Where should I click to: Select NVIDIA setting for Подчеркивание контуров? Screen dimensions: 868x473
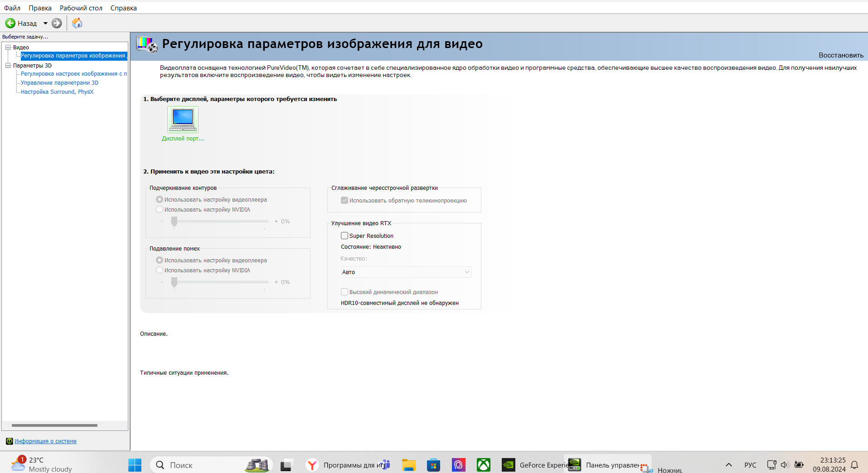(160, 209)
